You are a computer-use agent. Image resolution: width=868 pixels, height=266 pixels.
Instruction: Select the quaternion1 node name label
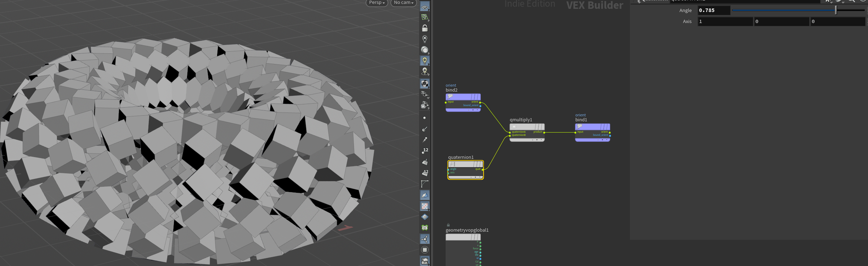461,157
